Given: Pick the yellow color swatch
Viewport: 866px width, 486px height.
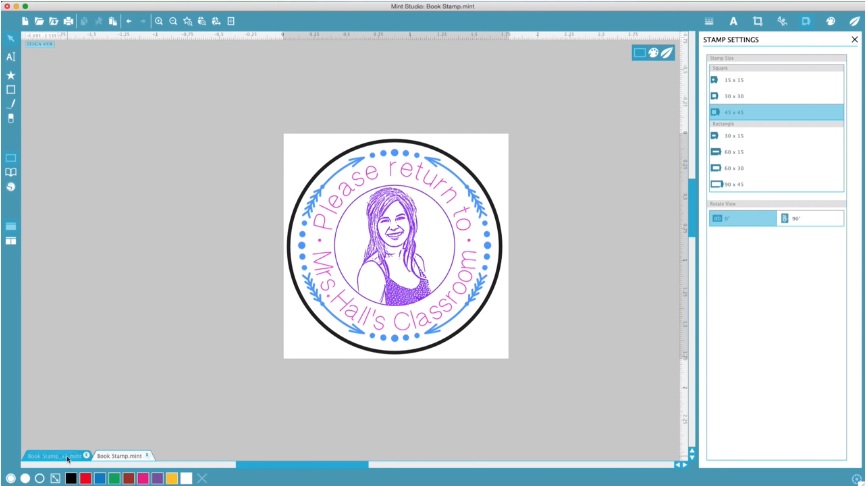Looking at the screenshot, I should click(172, 478).
